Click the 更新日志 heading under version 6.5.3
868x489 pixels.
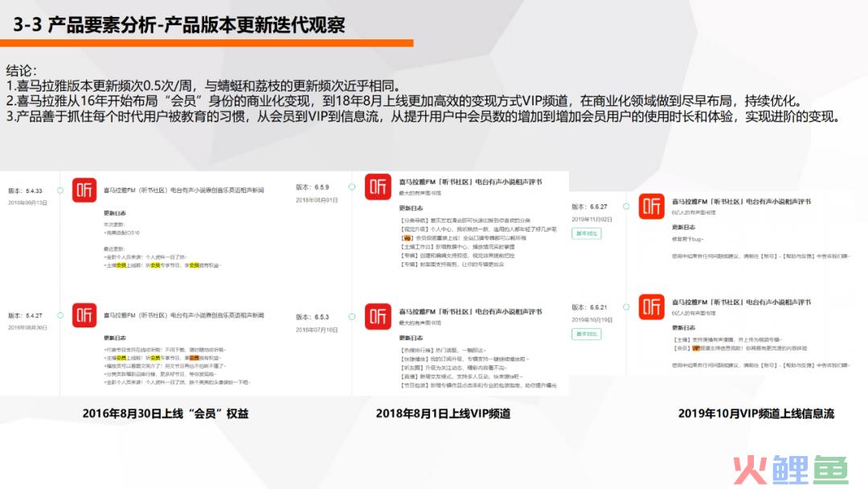coord(411,338)
